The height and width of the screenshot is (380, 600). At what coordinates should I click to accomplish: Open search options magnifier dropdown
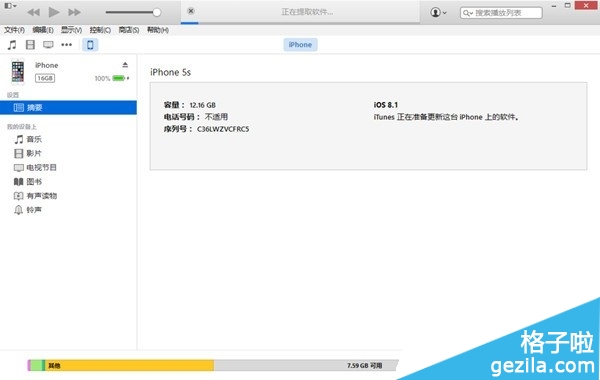click(x=468, y=13)
